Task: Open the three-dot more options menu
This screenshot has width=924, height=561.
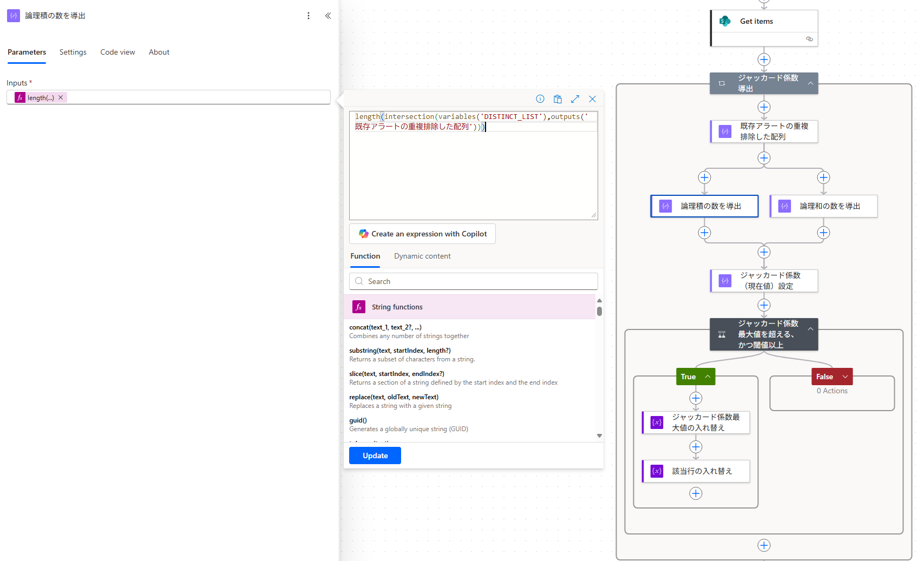Action: tap(309, 16)
